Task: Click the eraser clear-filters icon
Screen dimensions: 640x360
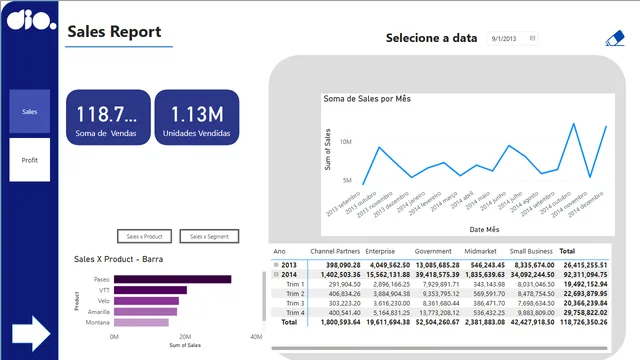Action: (x=615, y=38)
